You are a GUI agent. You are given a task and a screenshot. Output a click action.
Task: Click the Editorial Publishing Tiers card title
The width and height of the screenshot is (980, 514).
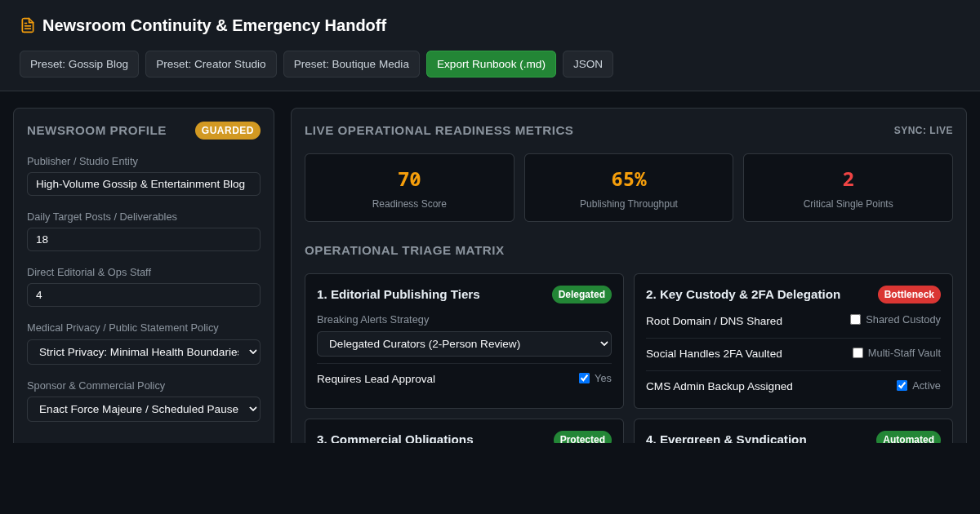[x=399, y=295]
